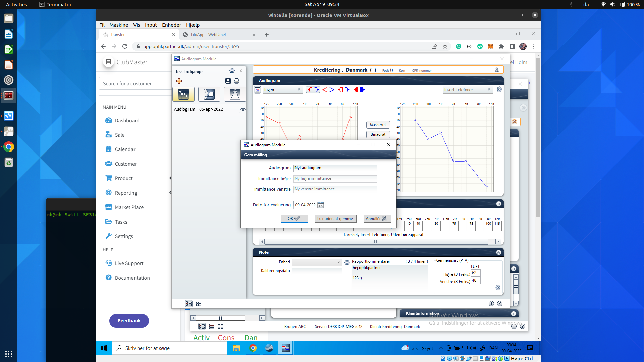The height and width of the screenshot is (362, 644).
Task: Open the Maskine menu
Action: coord(118,25)
